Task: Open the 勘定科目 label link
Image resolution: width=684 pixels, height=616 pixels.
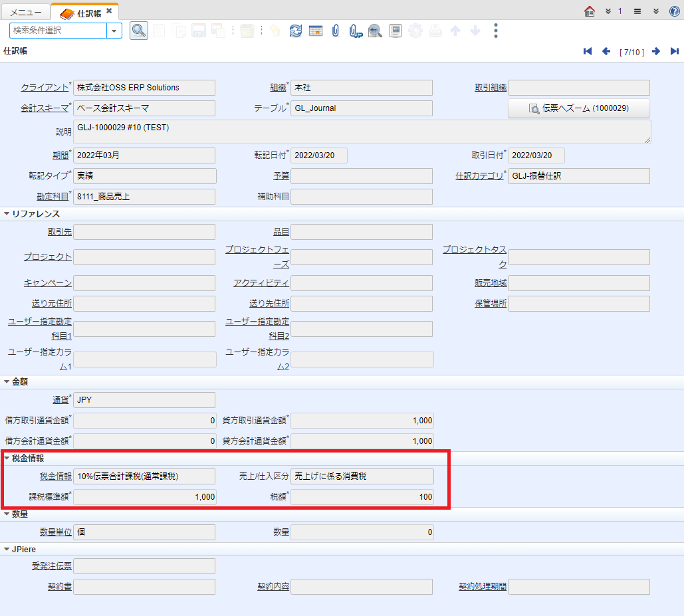Action: pyautogui.click(x=53, y=197)
